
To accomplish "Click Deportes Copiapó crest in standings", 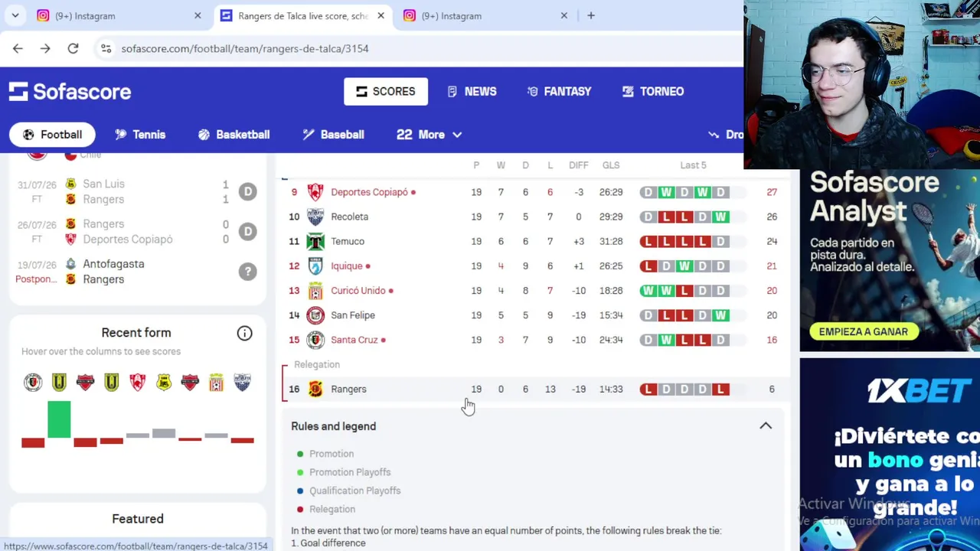I will pyautogui.click(x=315, y=192).
